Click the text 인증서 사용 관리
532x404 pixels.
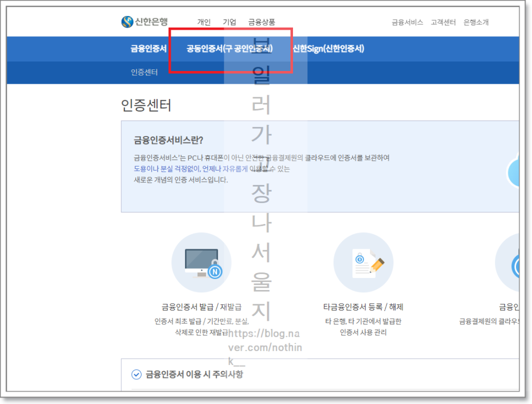coord(363,332)
